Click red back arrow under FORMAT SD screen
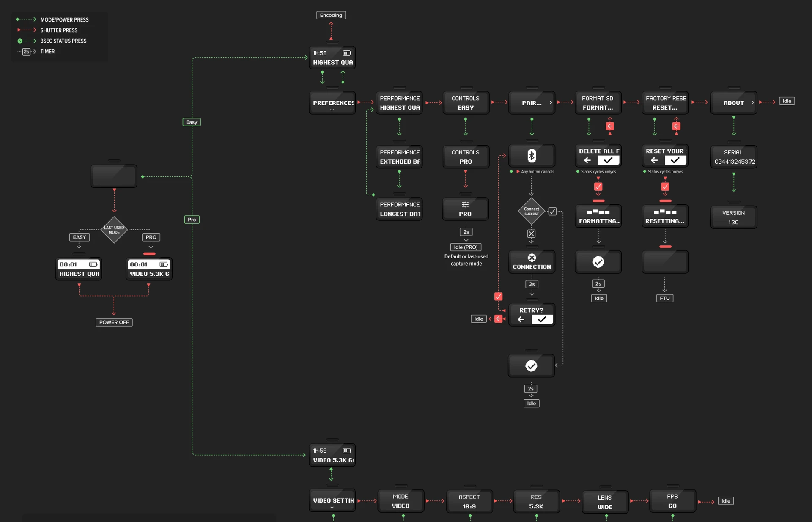This screenshot has width=812, height=522. (610, 126)
